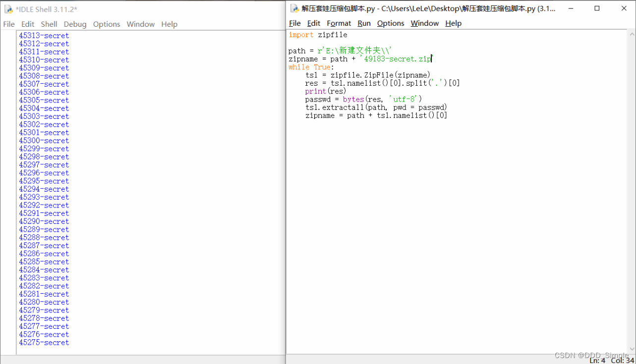Click the print(res) line

(x=326, y=91)
